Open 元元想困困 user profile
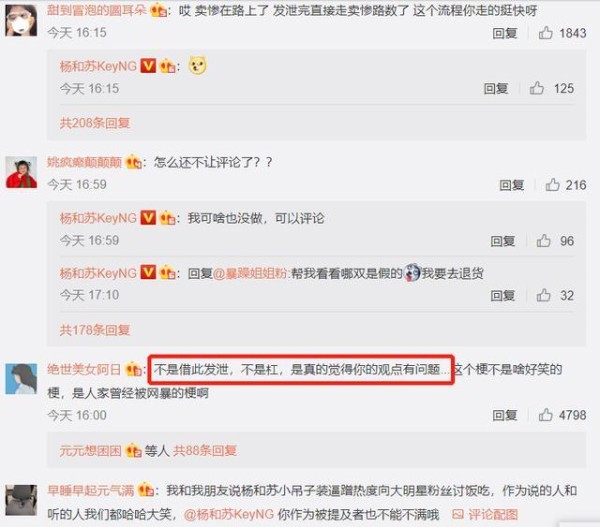 coord(90,450)
